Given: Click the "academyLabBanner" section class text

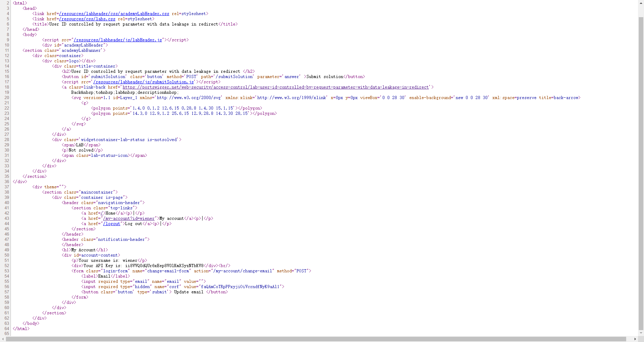Looking at the screenshot, I should [x=81, y=50].
